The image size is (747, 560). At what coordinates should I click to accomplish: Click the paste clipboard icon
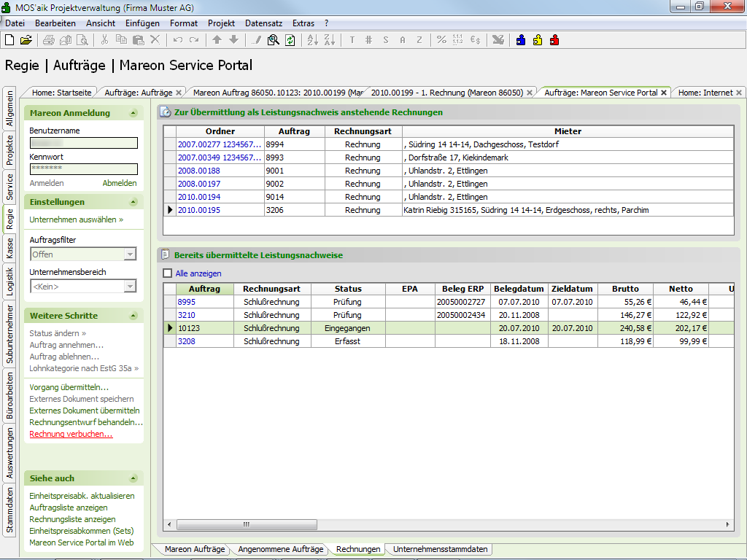[138, 40]
